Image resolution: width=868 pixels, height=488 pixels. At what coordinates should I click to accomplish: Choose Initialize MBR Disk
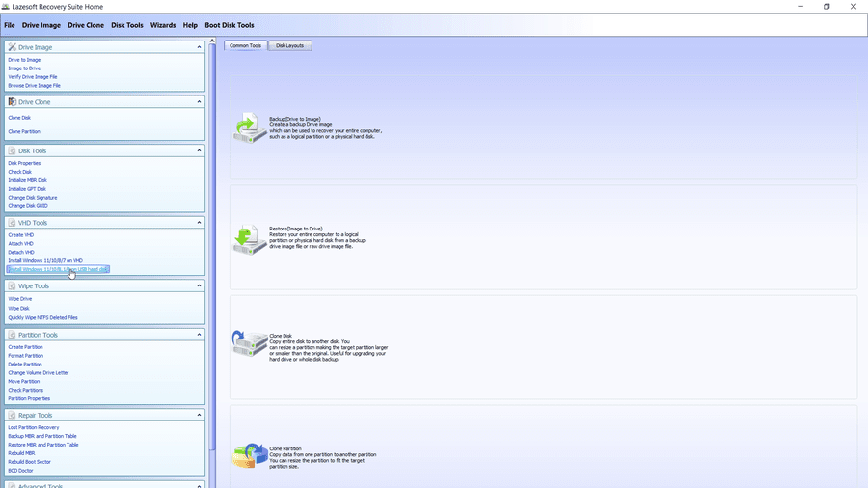point(28,180)
